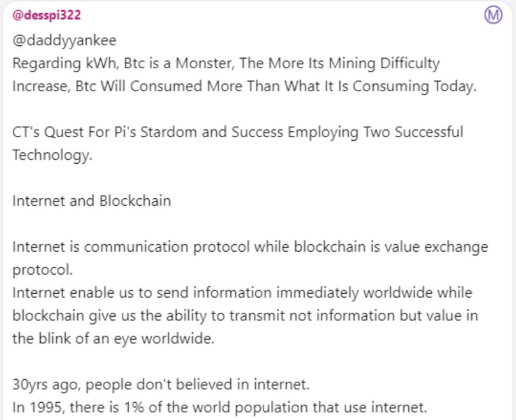
Task: Click the line 'Increase, Btc Will Consumed More'
Action: pyautogui.click(x=244, y=86)
